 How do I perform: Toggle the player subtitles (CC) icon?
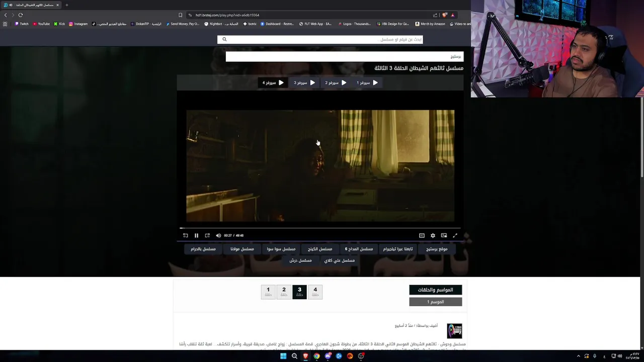coord(422,235)
